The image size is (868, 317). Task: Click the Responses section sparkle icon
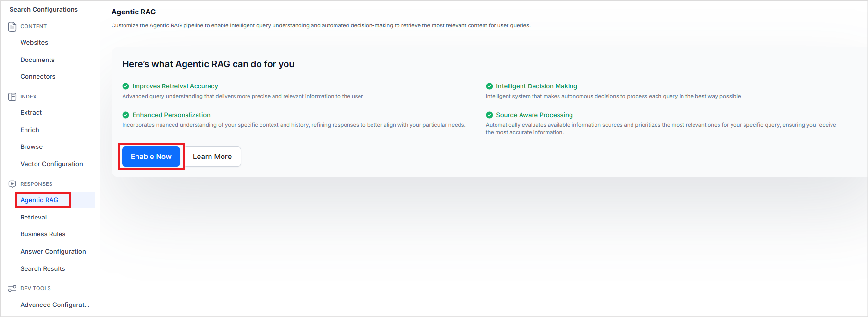point(12,184)
